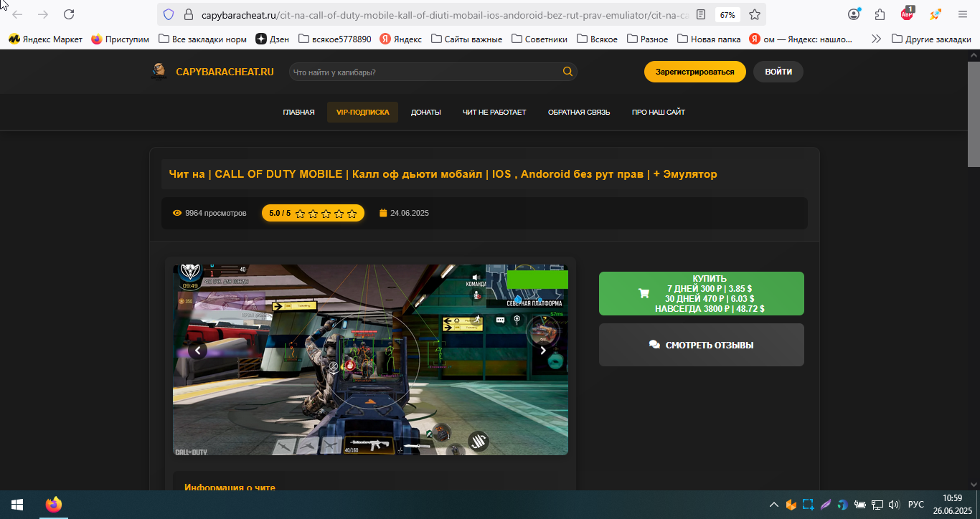
Task: Open the Новая папка bookmark folder
Action: coord(709,39)
